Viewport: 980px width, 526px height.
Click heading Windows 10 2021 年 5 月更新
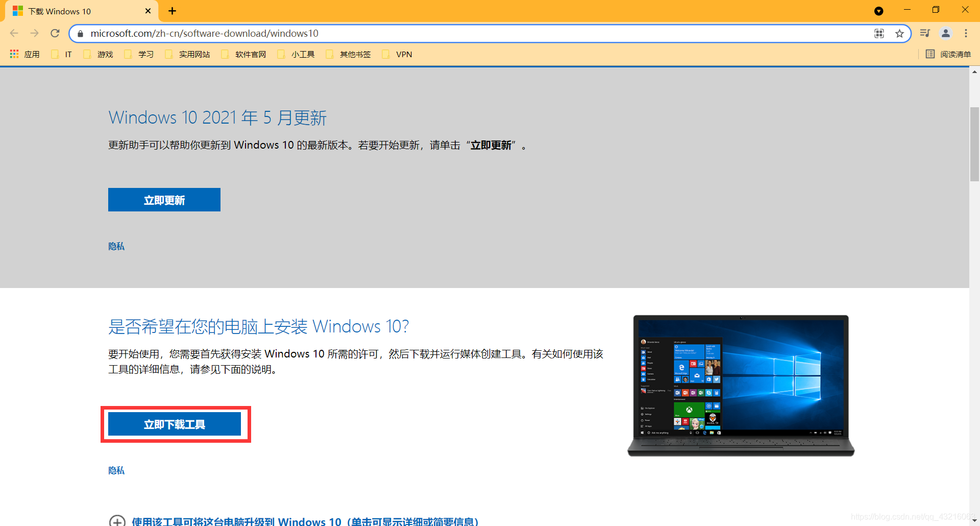(x=217, y=117)
